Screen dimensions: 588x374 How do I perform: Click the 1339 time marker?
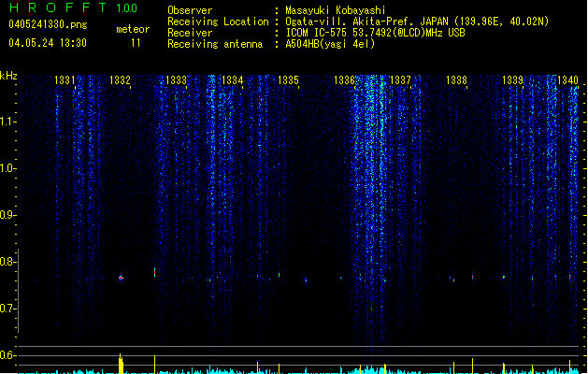click(512, 80)
